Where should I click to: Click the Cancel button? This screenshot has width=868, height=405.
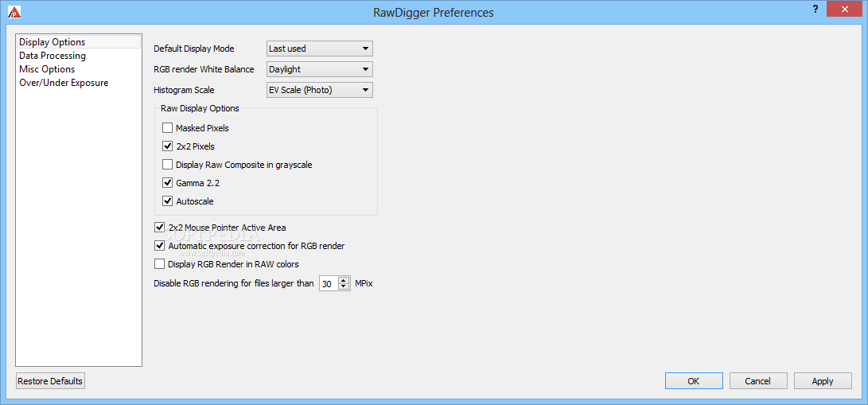758,380
